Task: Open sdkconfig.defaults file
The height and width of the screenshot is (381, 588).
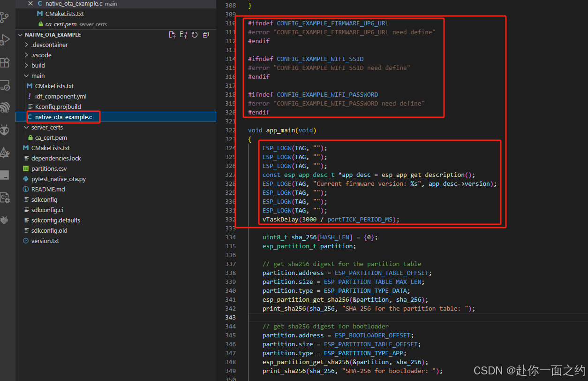Action: 55,221
